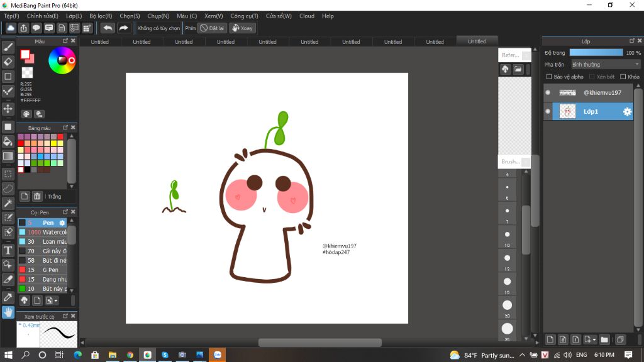The height and width of the screenshot is (362, 644).
Task: Select the @khiemvu197 layer
Action: click(x=589, y=93)
